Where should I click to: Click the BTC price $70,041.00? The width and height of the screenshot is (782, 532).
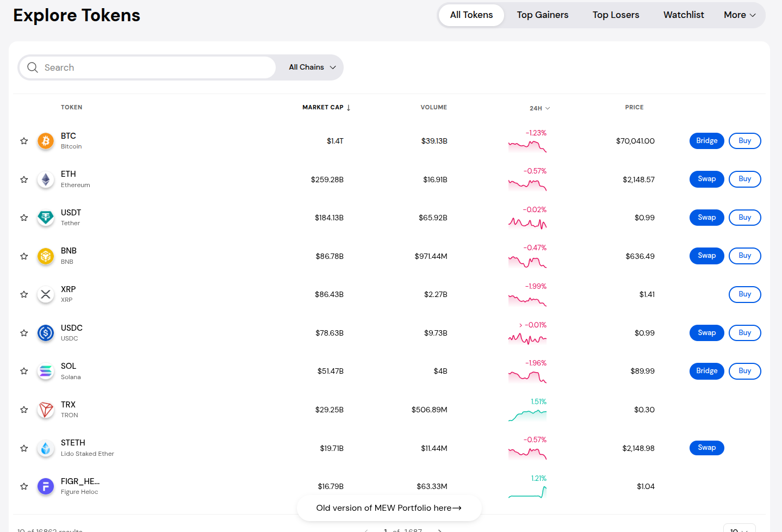[635, 141]
